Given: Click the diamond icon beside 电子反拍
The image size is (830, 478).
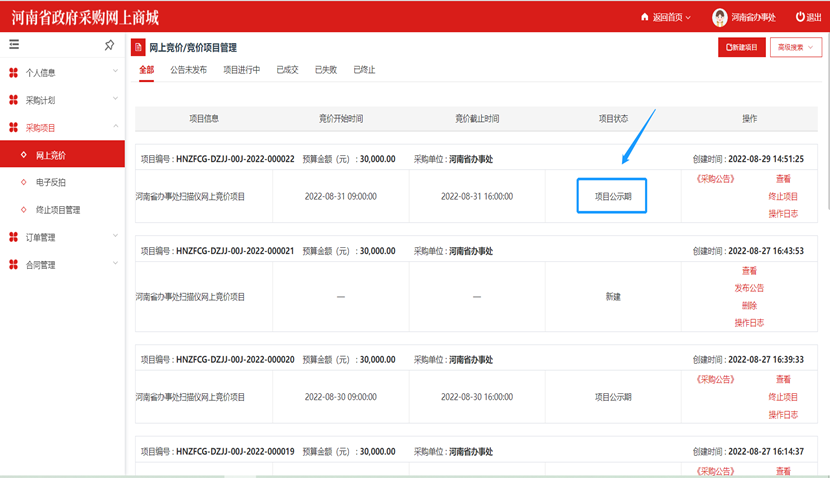Looking at the screenshot, I should click(23, 182).
